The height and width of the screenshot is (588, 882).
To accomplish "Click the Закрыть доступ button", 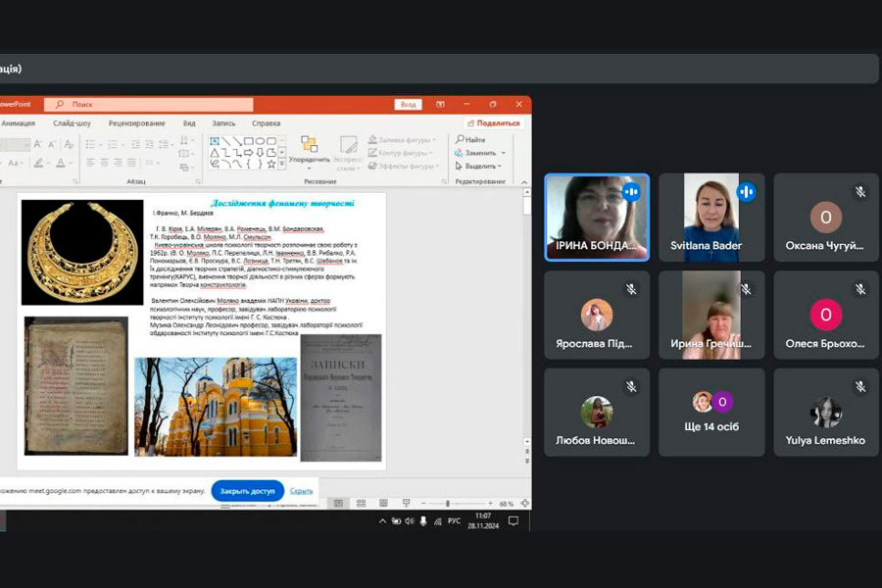I will tap(247, 491).
